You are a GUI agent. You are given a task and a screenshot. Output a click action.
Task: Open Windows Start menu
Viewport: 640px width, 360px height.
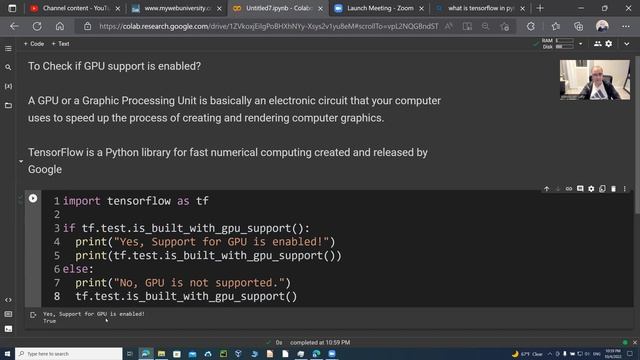pyautogui.click(x=7, y=353)
